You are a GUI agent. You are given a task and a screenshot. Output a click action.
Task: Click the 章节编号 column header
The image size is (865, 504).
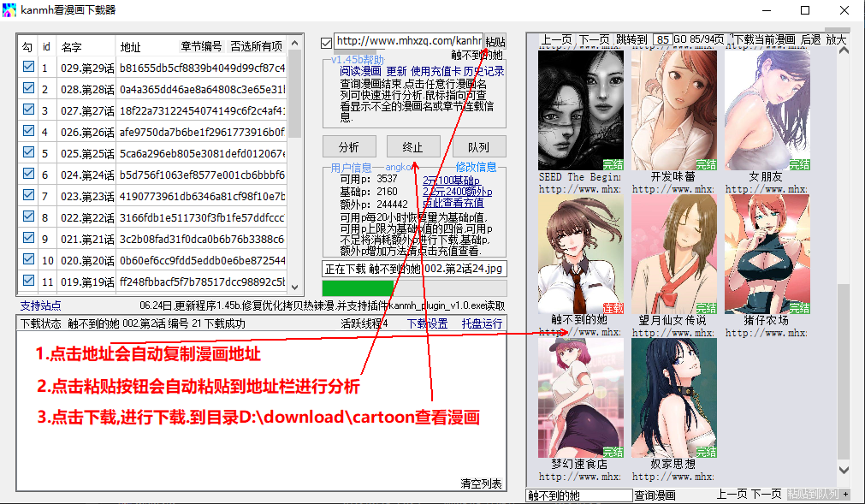tap(201, 45)
